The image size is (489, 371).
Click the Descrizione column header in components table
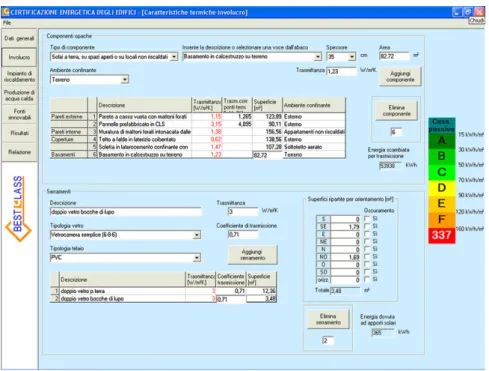[144, 105]
